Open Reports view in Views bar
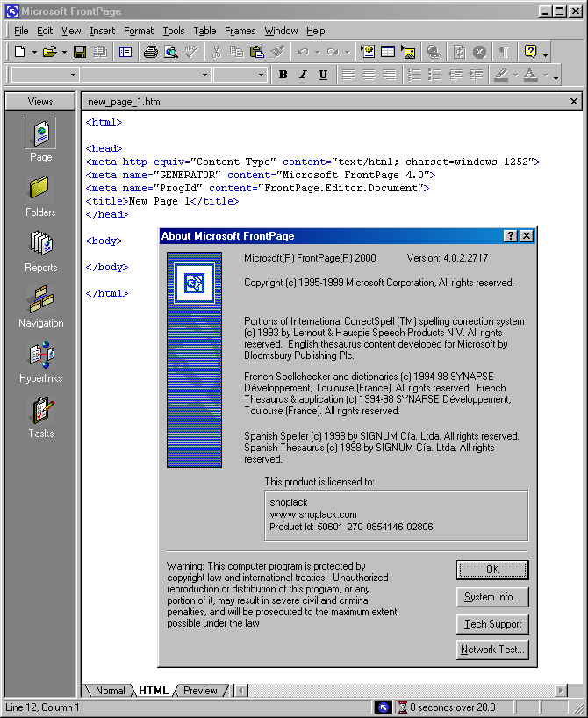The height and width of the screenshot is (718, 588). [x=40, y=251]
